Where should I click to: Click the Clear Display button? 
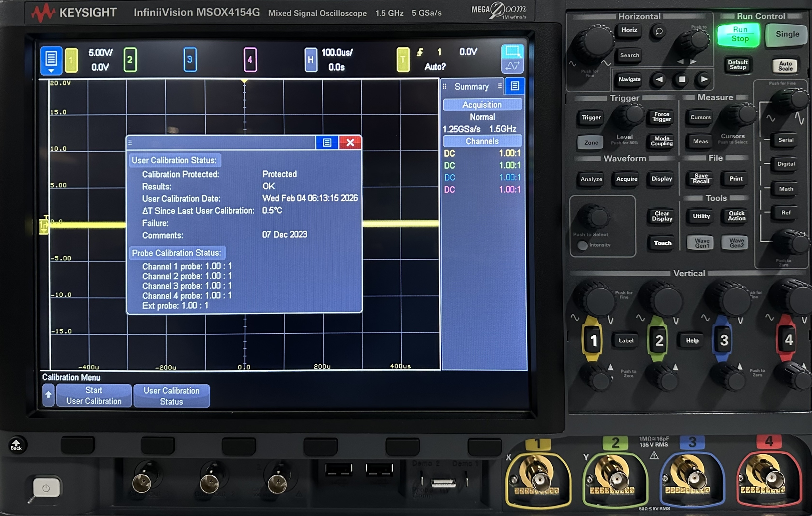pos(661,216)
